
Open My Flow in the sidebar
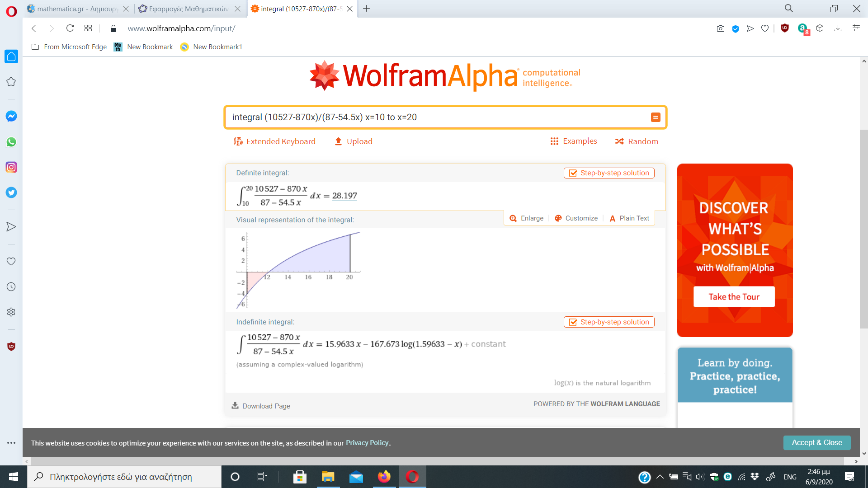(11, 227)
